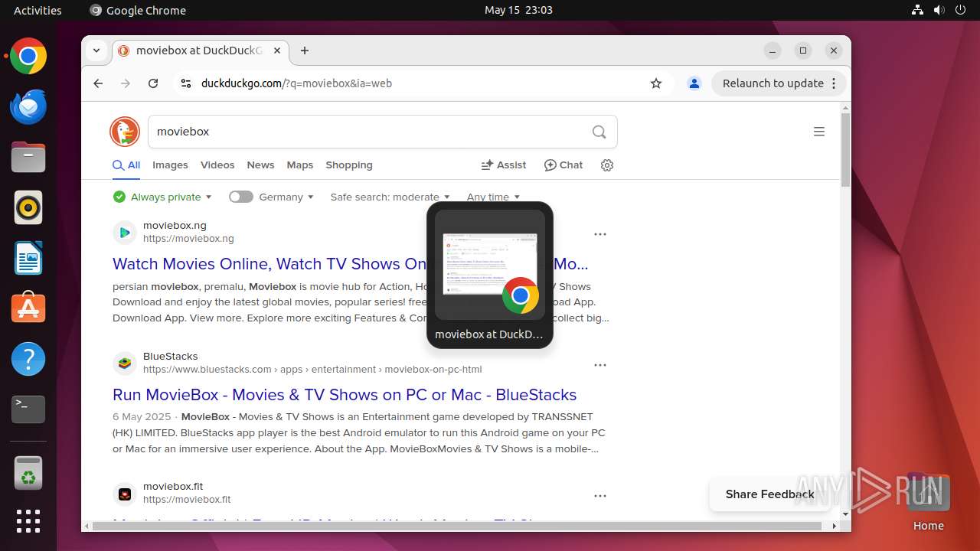The width and height of the screenshot is (980, 551).
Task: Bookmark this page with star icon
Action: (x=656, y=83)
